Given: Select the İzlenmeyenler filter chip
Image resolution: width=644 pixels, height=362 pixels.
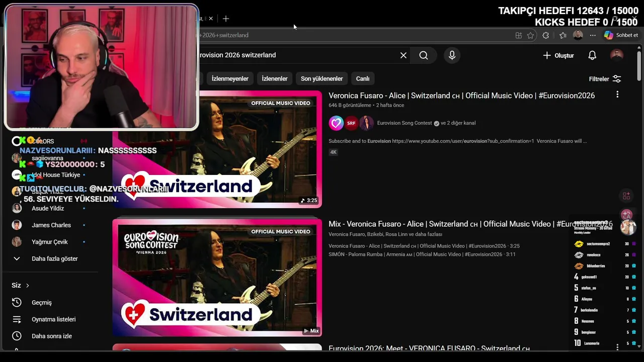Looking at the screenshot, I should 230,78.
